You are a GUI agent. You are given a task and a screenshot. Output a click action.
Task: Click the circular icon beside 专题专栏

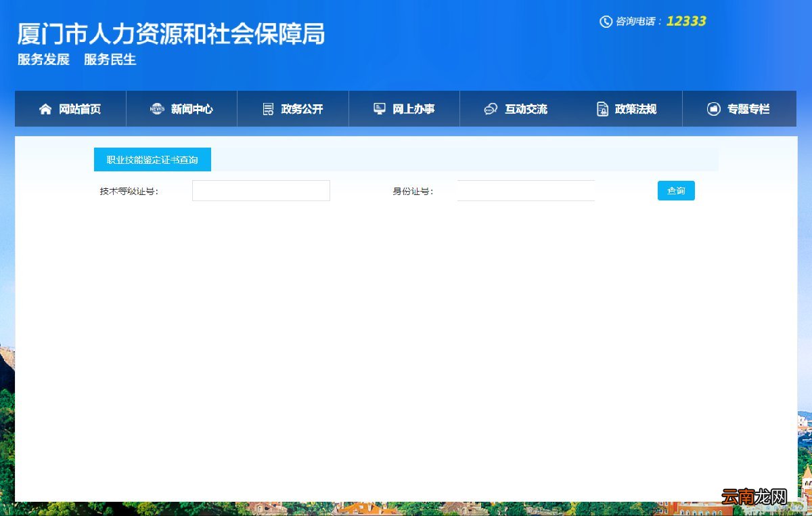pos(713,109)
